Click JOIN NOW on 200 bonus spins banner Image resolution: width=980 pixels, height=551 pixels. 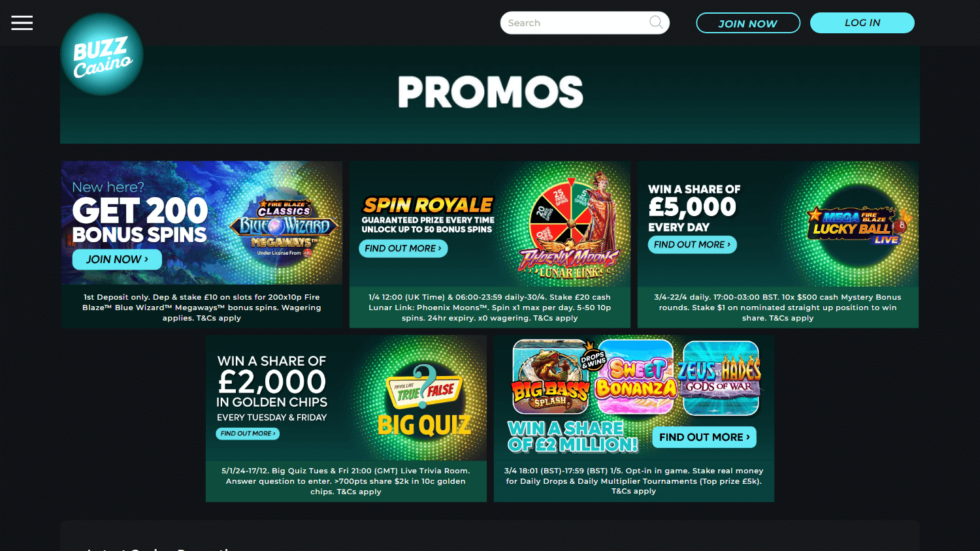click(117, 259)
